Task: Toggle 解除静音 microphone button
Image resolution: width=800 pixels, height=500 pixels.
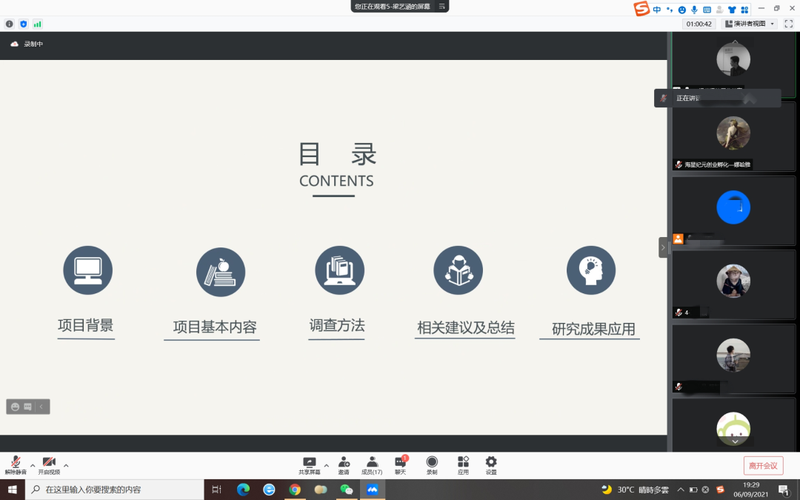Action: pos(15,464)
